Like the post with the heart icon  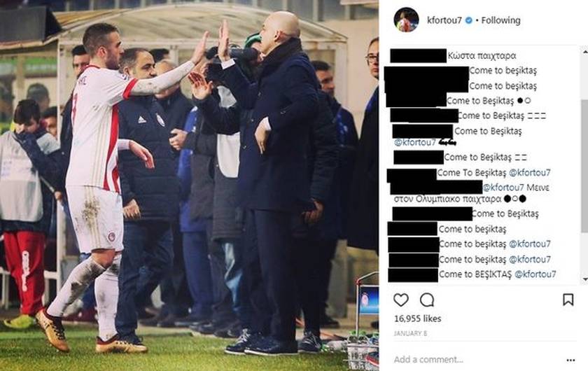[401, 300]
